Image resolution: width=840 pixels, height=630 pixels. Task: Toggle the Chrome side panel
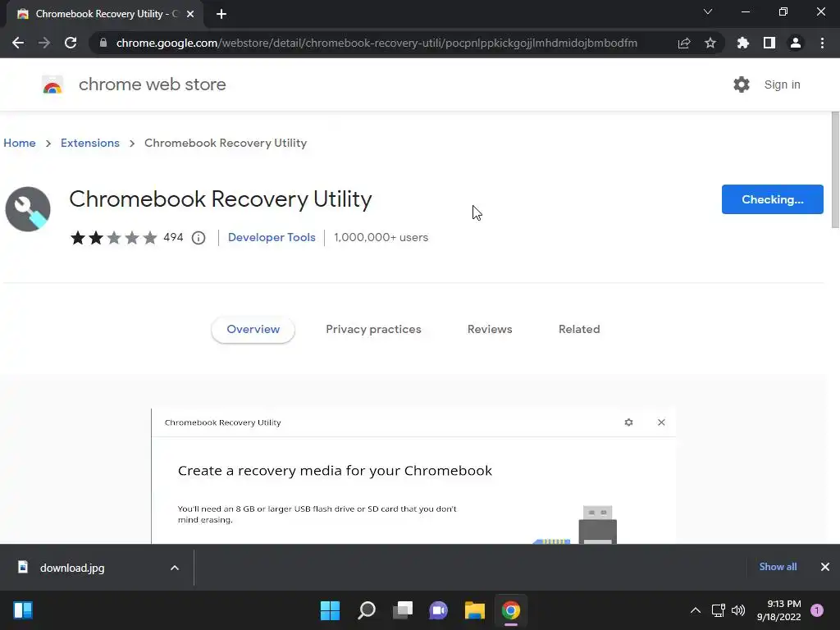tap(769, 43)
